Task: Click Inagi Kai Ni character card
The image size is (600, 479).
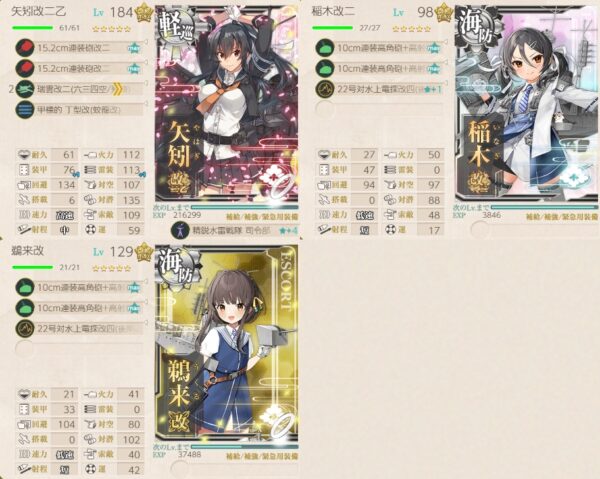Action: (526, 103)
